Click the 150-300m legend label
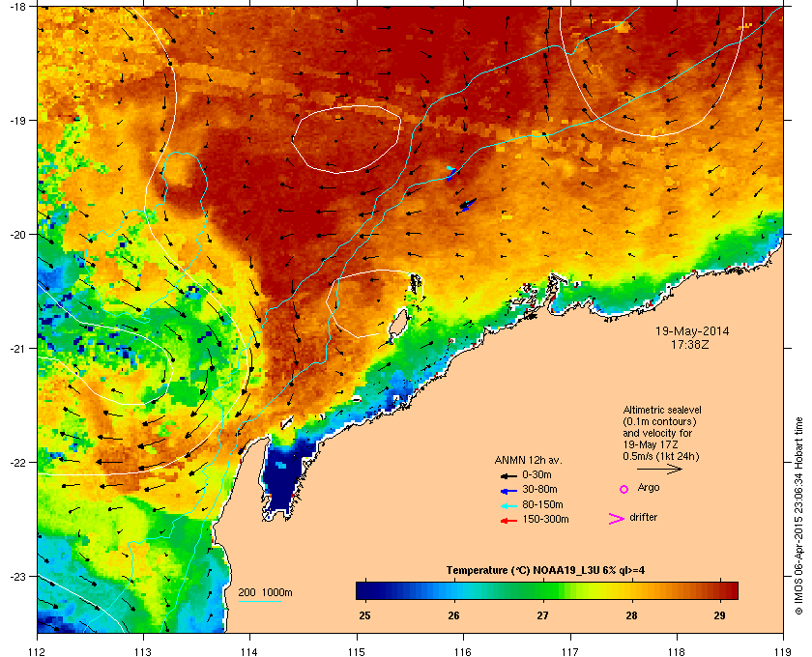Image resolution: width=812 pixels, height=657 pixels. [x=545, y=519]
